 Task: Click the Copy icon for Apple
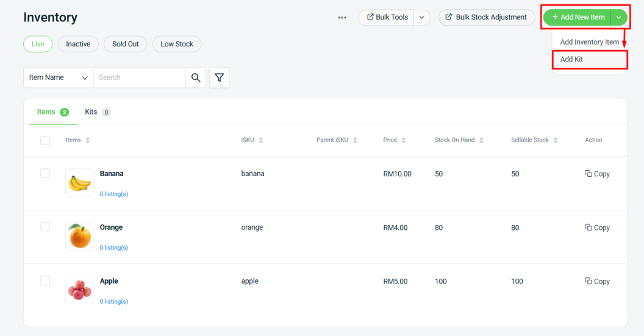point(589,281)
